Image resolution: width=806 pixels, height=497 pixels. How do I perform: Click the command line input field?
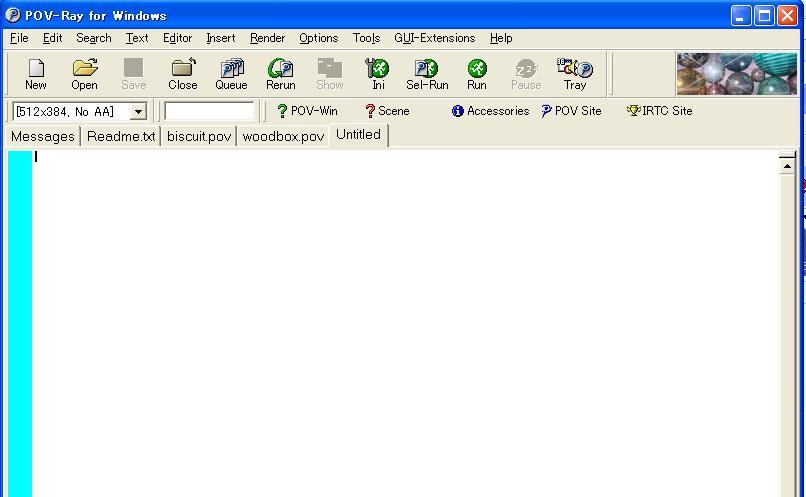(209, 111)
